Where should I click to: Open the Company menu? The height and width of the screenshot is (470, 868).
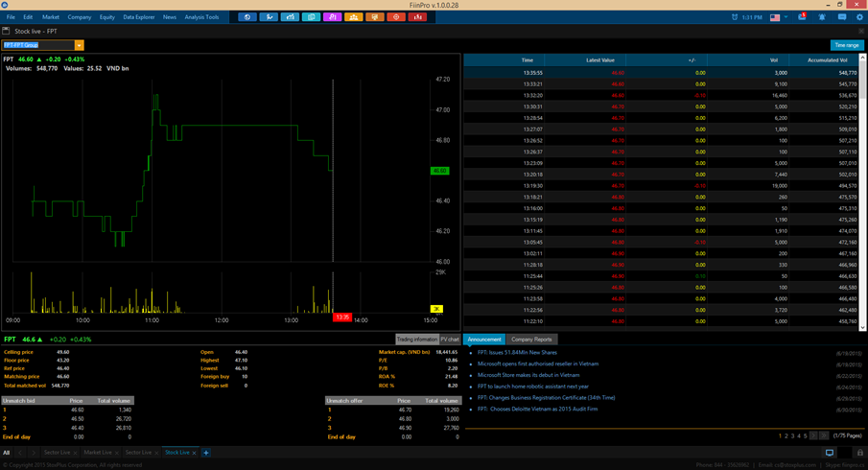click(80, 17)
